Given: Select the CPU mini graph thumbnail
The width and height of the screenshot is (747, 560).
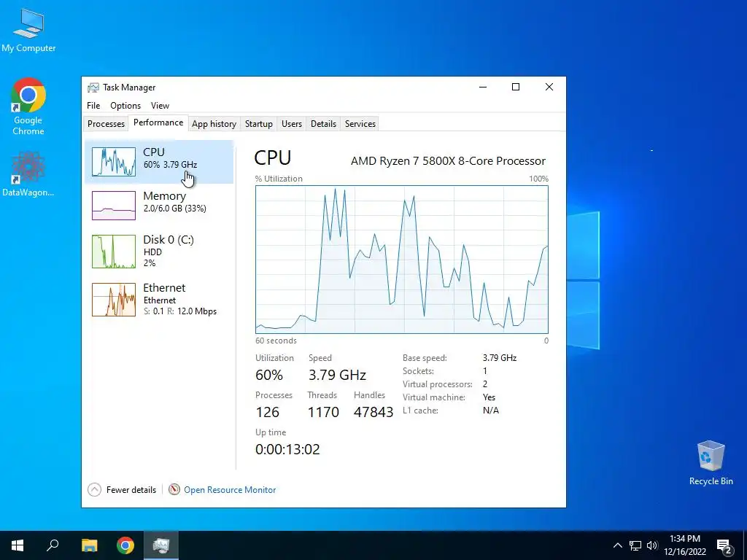Looking at the screenshot, I should pyautogui.click(x=113, y=161).
